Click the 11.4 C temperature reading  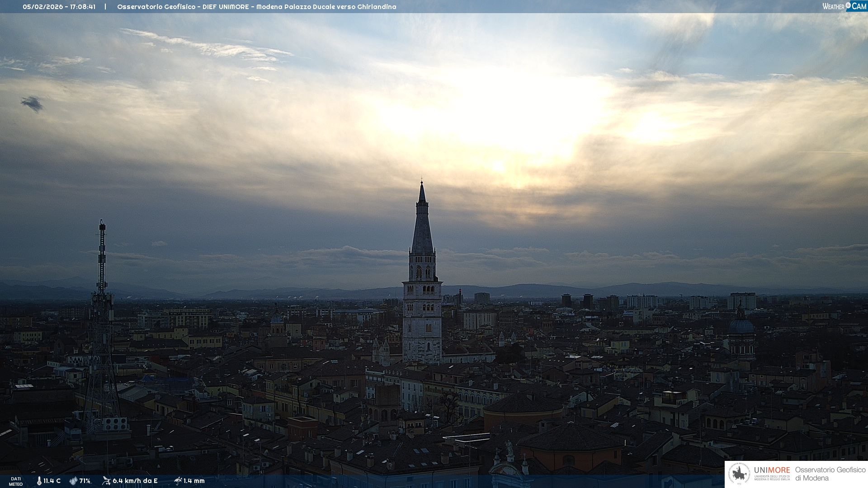52,481
